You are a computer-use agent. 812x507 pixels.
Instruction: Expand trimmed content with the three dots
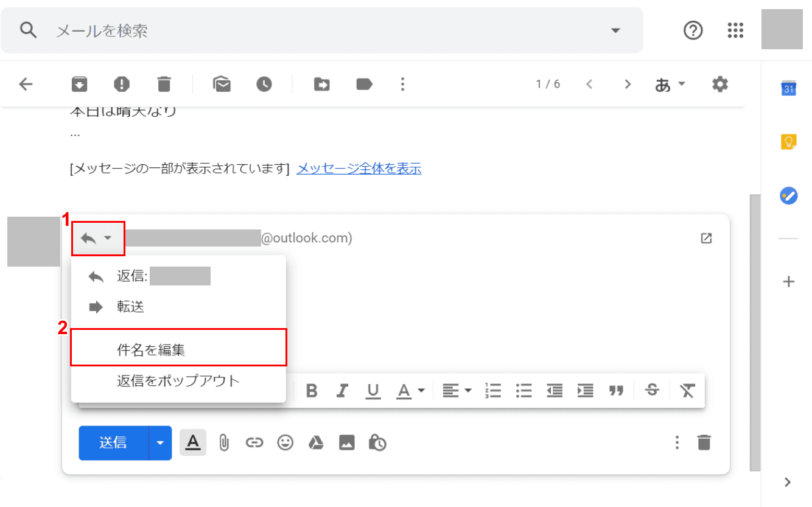(x=75, y=133)
